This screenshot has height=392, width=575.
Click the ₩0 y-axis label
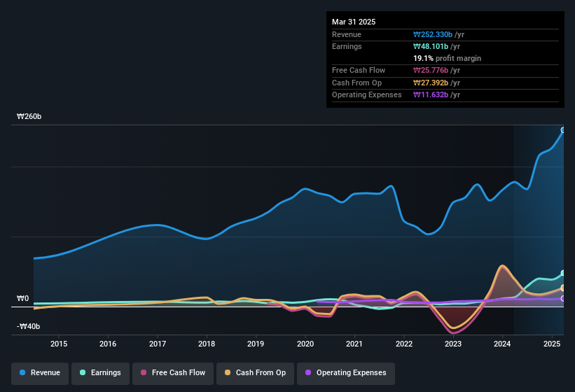(x=22, y=299)
